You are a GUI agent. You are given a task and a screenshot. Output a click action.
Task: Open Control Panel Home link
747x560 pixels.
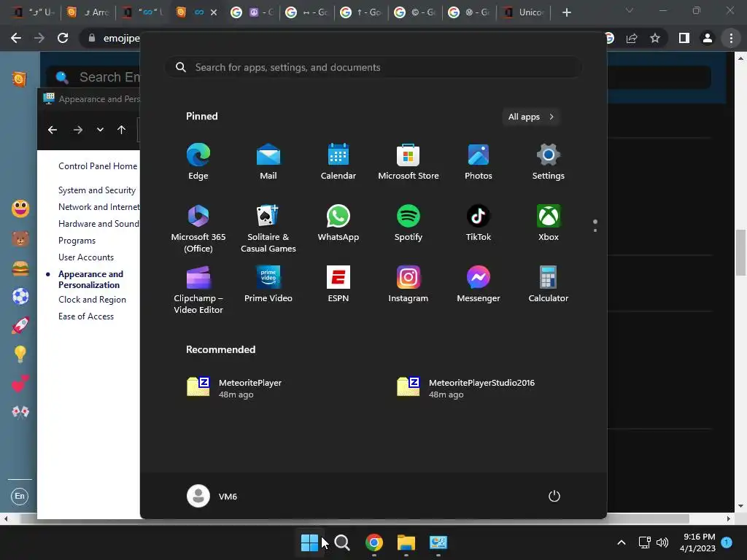(98, 166)
